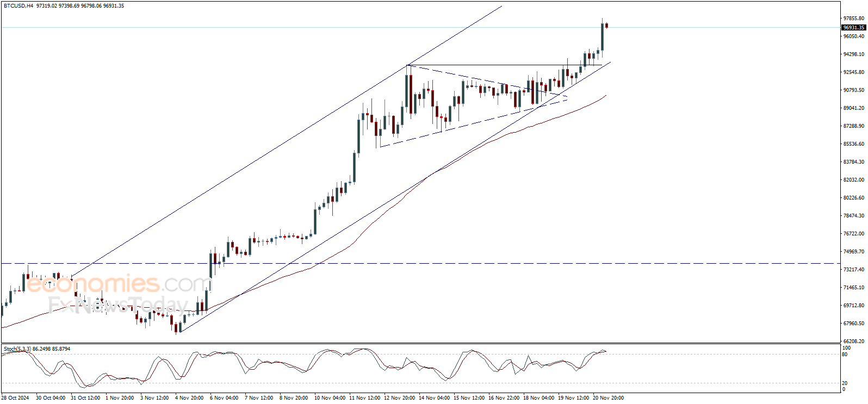This screenshot has height=404, width=868.
Task: Select the 4 Nov 20:00 time label
Action: click(x=189, y=398)
